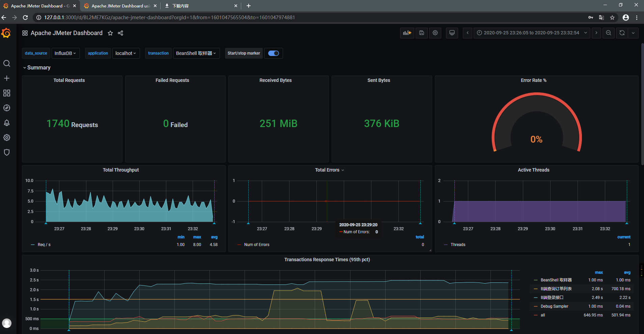Click the avg column header in throughput legend

pyautogui.click(x=214, y=237)
